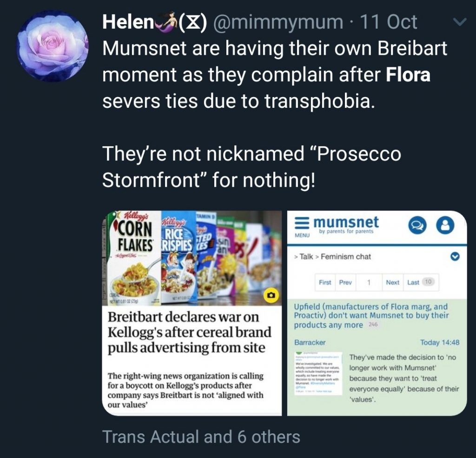Screen dimensions: 476x458
Task: Click the Mumsnet chat bubbles icon
Action: coord(417,226)
